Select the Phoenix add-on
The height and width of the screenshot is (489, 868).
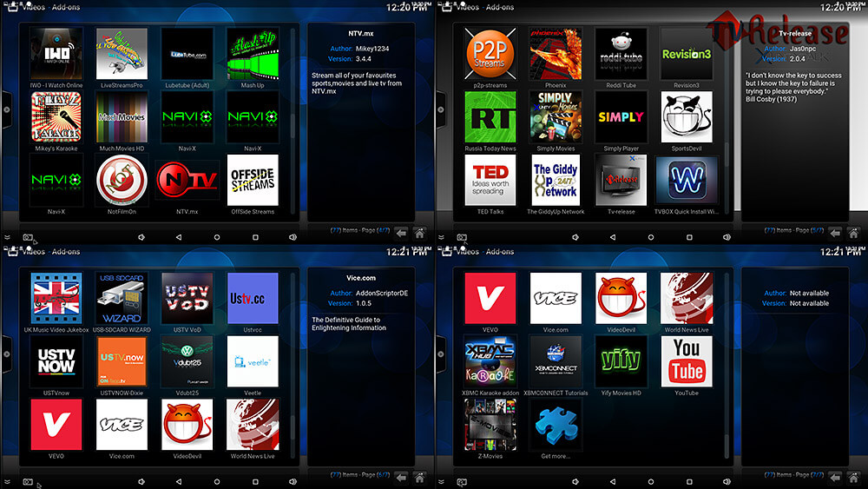coord(556,54)
